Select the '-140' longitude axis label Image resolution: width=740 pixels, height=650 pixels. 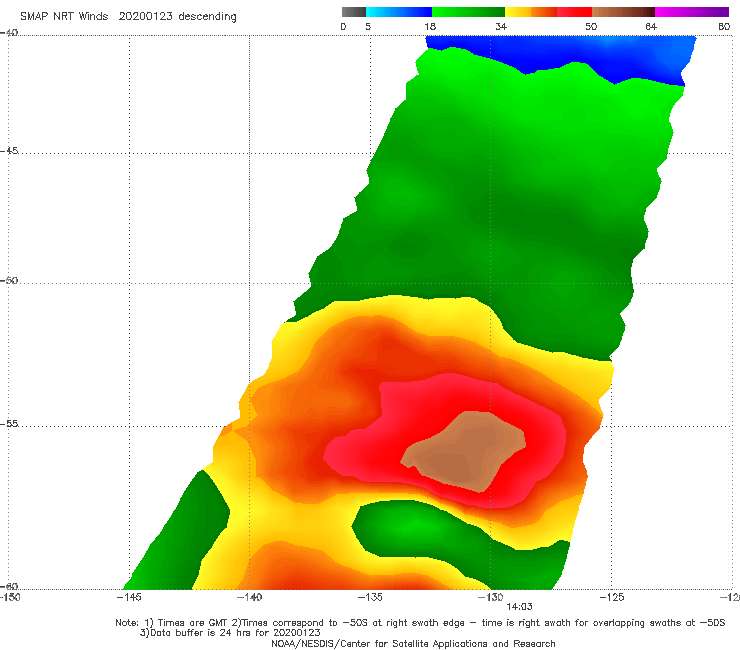[249, 597]
